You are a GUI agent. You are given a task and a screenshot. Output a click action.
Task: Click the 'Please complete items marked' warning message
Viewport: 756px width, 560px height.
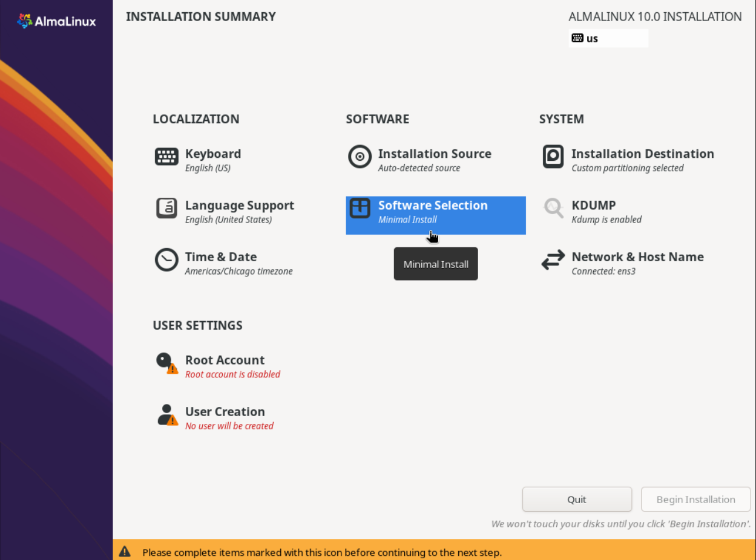tap(322, 552)
